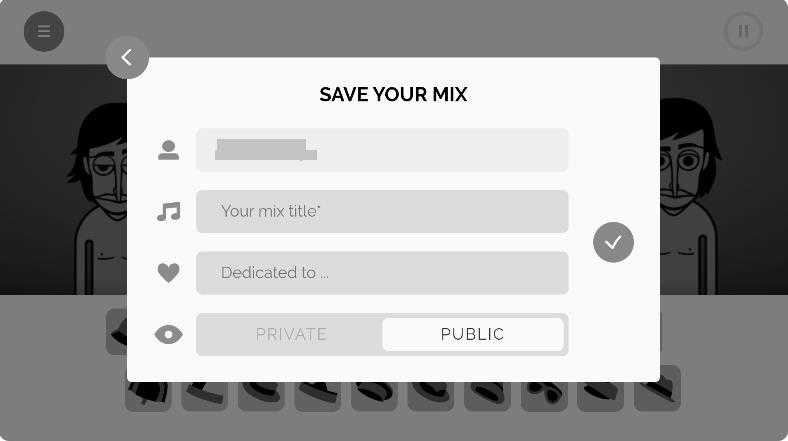Click the eye visibility icon

168,335
